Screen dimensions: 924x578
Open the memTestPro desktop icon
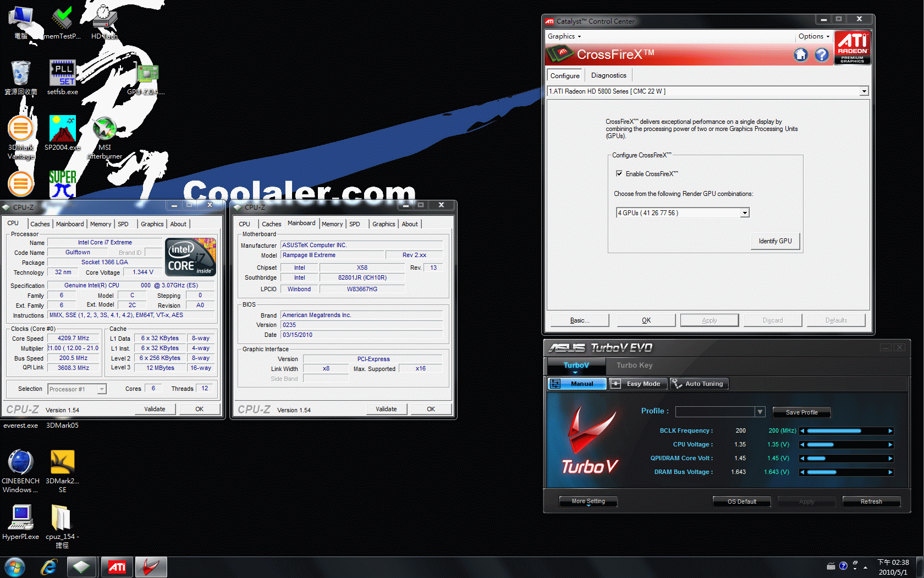pyautogui.click(x=62, y=23)
